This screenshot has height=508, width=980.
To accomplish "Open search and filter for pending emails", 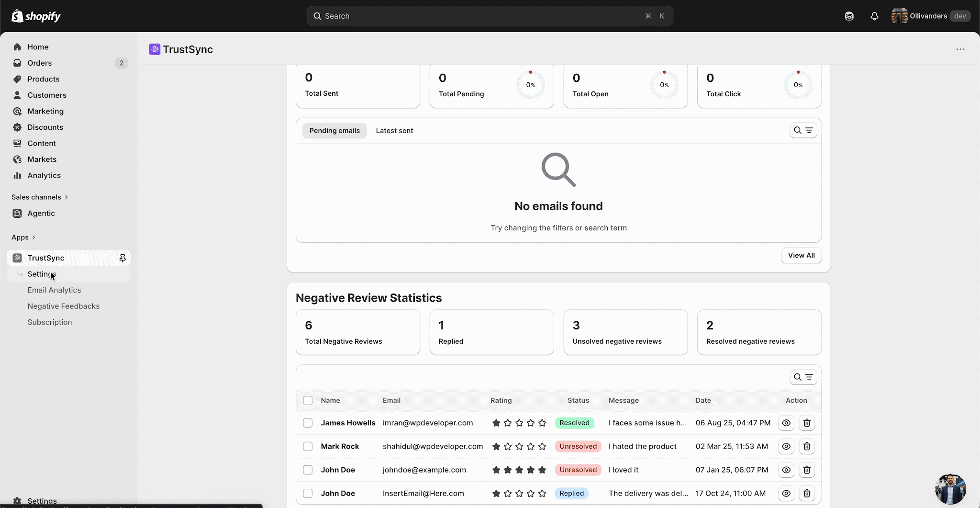I will 803,130.
